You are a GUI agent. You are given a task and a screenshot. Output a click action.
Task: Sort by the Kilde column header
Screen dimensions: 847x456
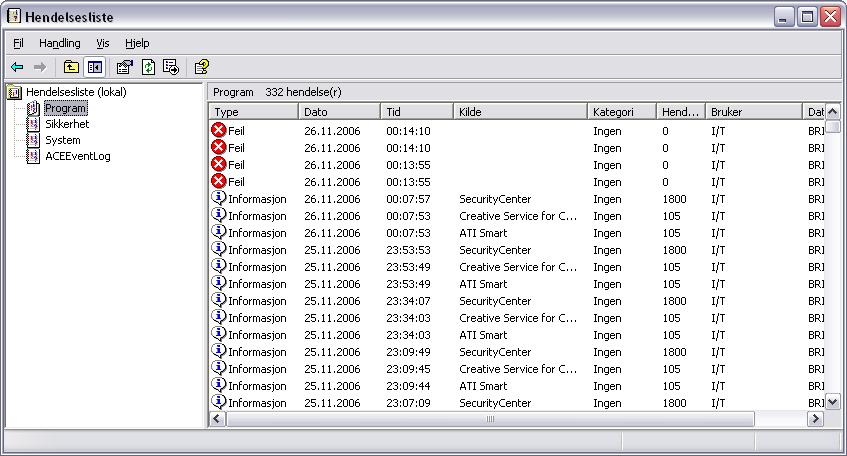coord(520,112)
